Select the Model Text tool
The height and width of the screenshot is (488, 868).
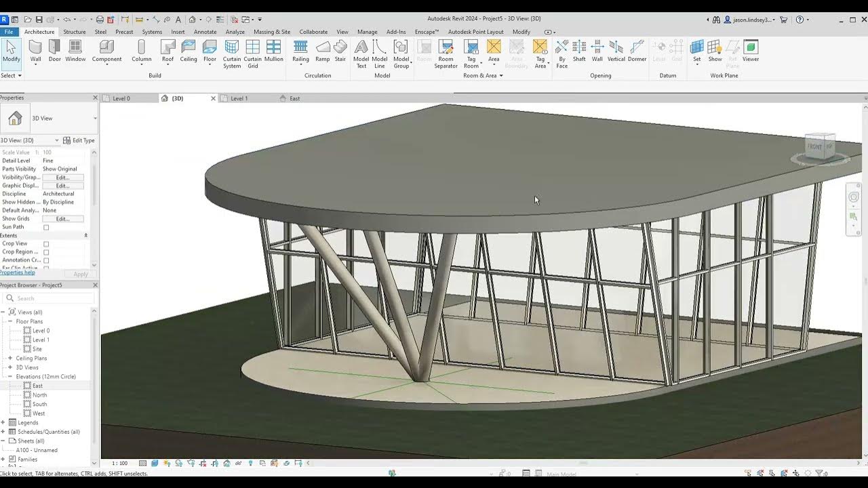(x=361, y=54)
